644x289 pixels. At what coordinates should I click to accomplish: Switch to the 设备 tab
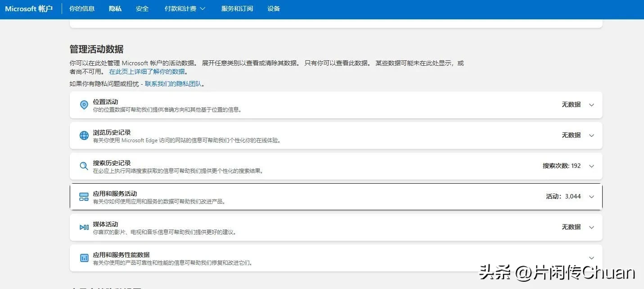click(274, 9)
